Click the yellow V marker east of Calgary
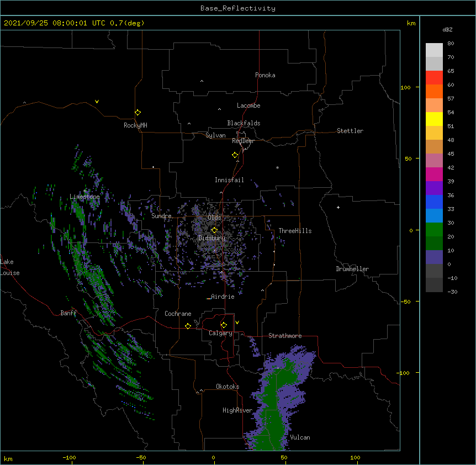The image size is (476, 465). click(x=237, y=323)
